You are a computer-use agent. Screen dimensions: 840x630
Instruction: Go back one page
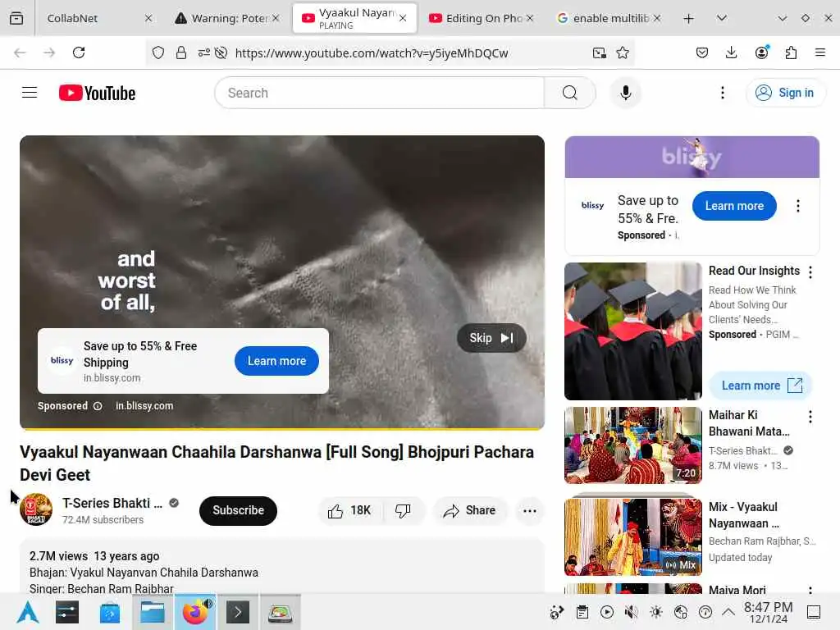(20, 52)
